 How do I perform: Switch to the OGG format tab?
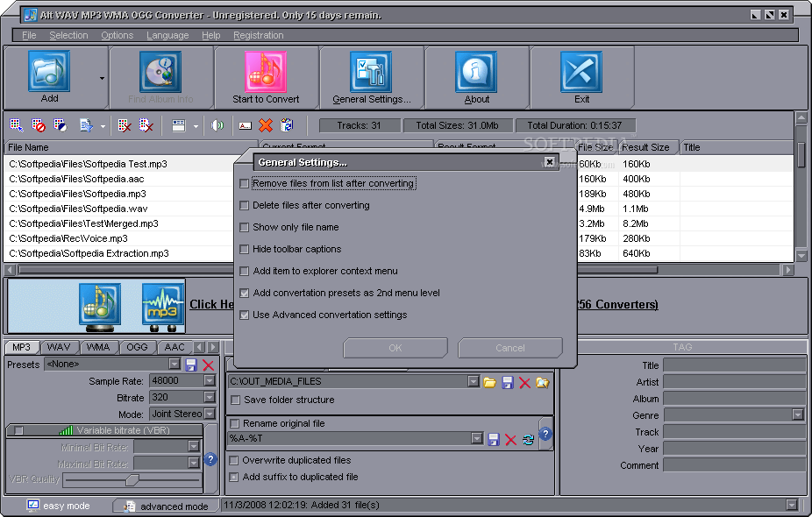pos(137,347)
